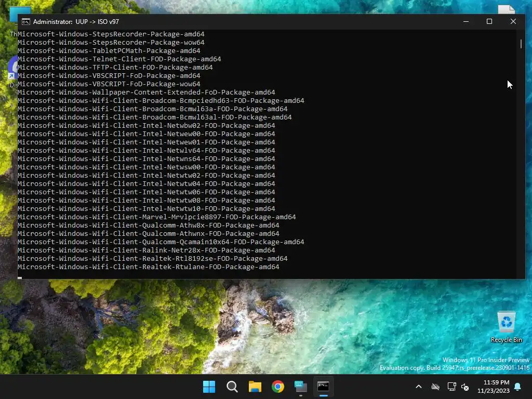532x399 pixels.
Task: Launch File Explorer from taskbar
Action: pos(255,387)
